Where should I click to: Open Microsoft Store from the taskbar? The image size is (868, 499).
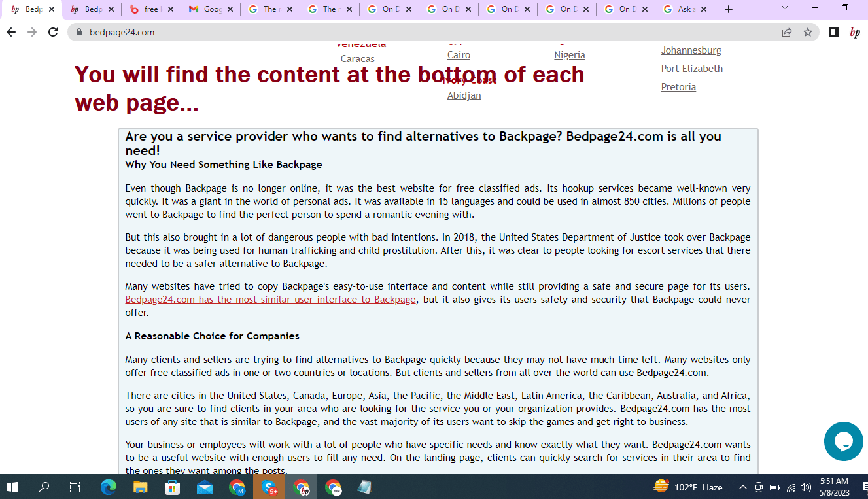(173, 487)
